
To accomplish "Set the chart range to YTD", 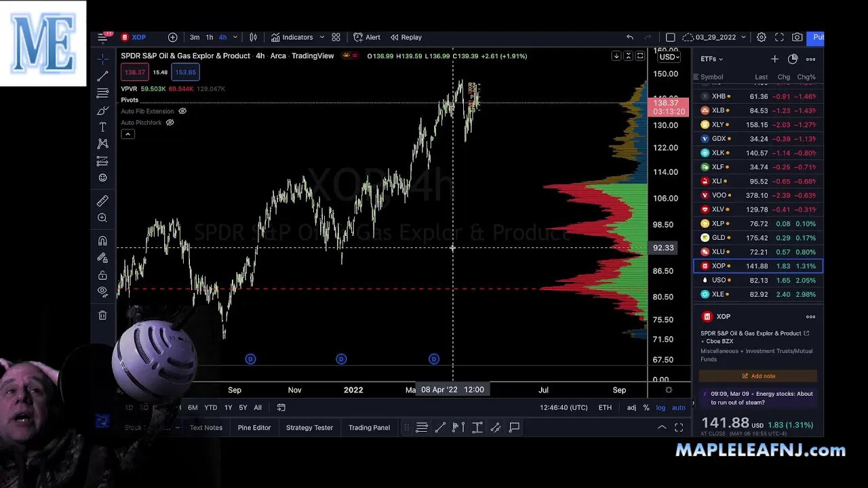I will coord(211,407).
